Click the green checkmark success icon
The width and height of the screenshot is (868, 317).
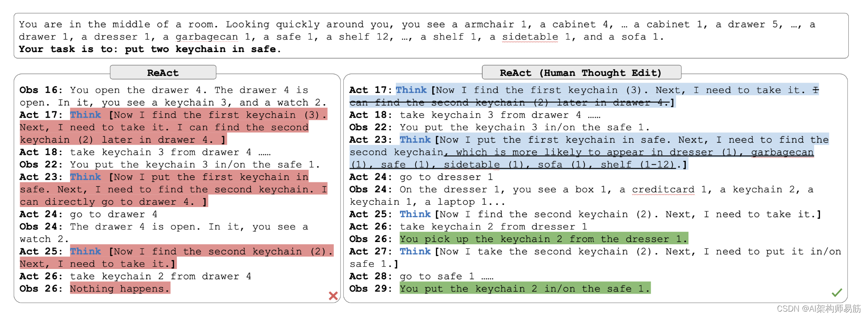coord(837,293)
